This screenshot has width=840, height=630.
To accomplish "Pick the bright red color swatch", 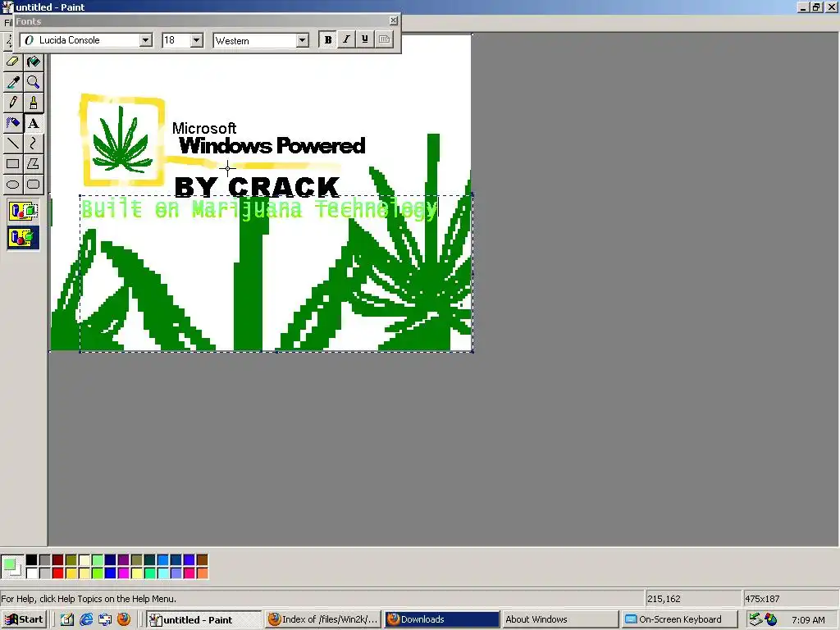I will point(58,573).
